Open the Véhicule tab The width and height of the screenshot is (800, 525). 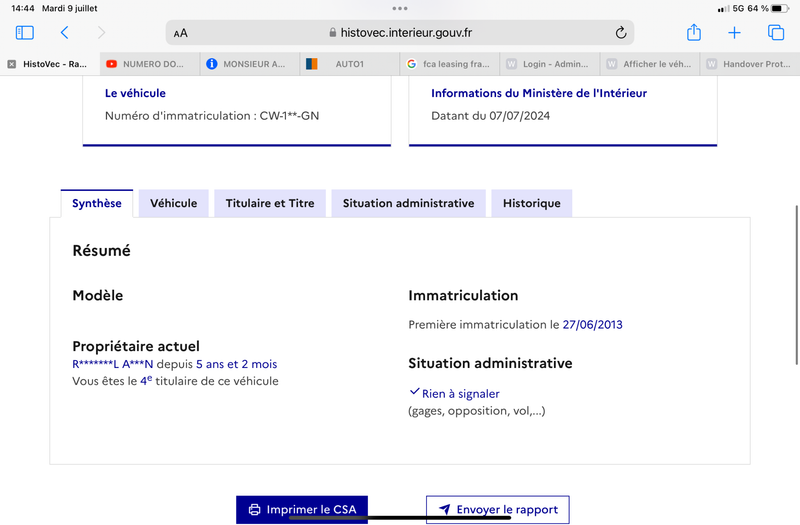173,203
